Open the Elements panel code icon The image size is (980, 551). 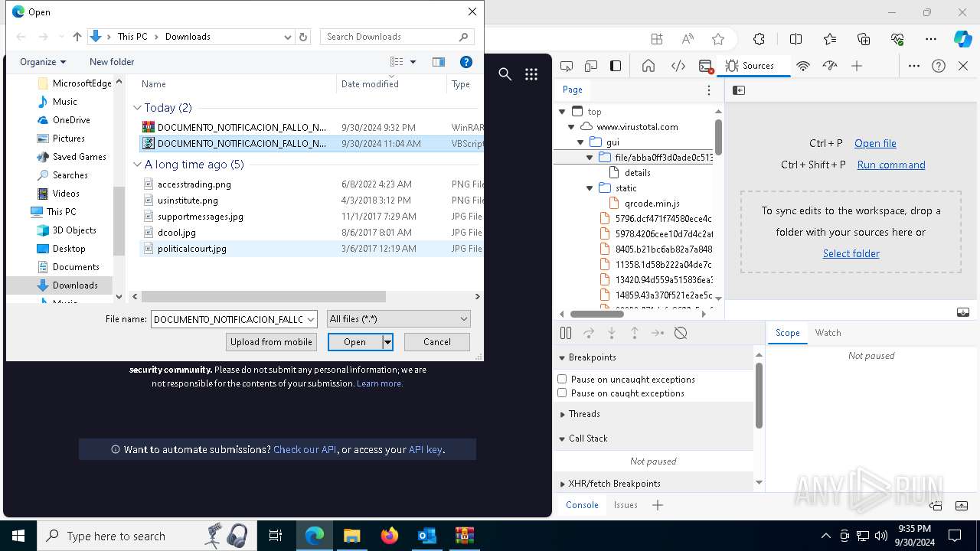tap(678, 66)
